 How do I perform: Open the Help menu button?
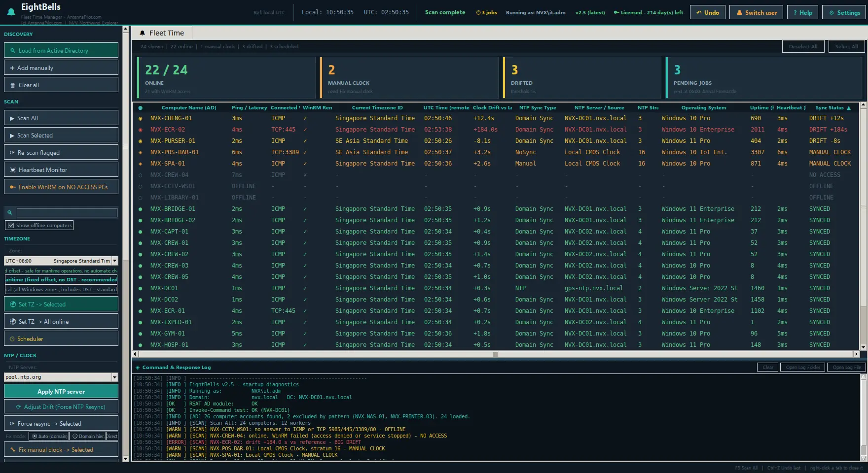click(x=803, y=12)
